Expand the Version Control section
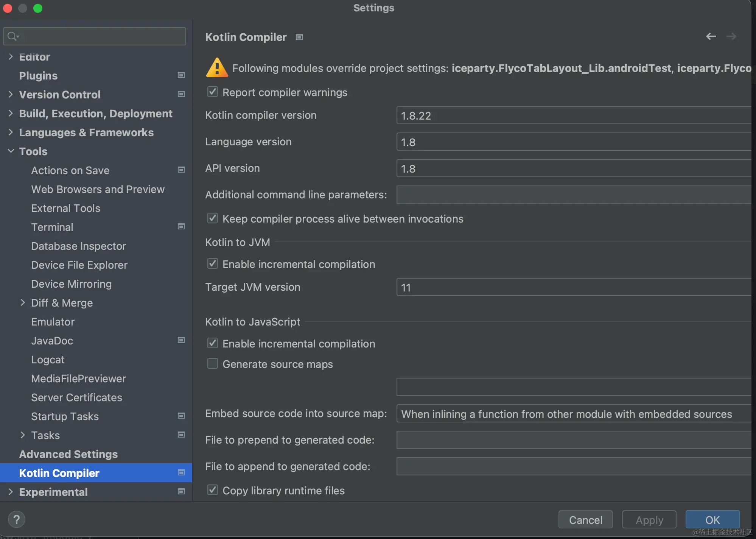 point(11,94)
